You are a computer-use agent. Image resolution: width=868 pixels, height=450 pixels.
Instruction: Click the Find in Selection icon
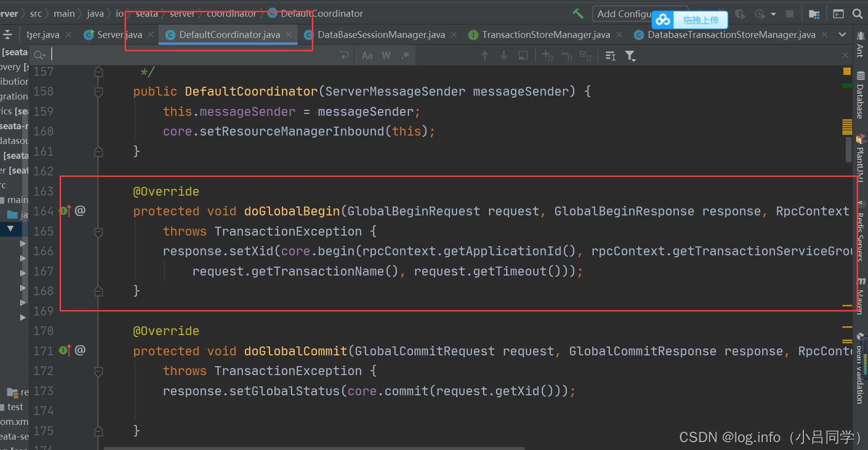(x=523, y=55)
